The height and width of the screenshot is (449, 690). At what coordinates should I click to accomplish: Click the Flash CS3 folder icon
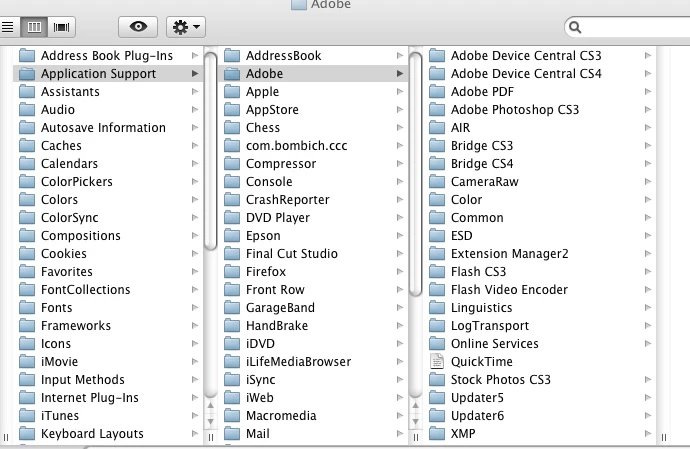tap(437, 272)
